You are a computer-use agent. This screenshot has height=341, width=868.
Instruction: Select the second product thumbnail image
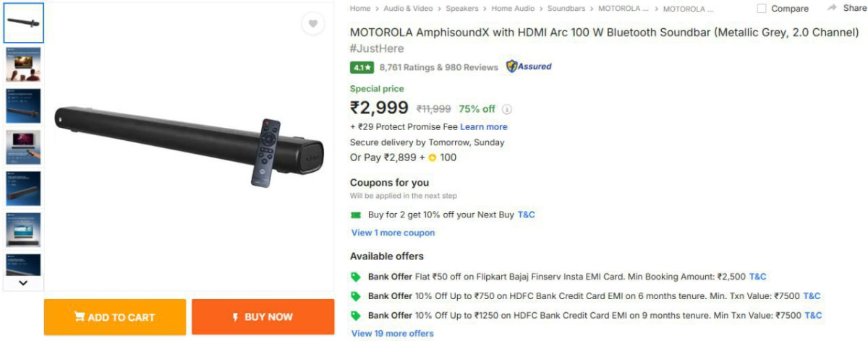[23, 64]
